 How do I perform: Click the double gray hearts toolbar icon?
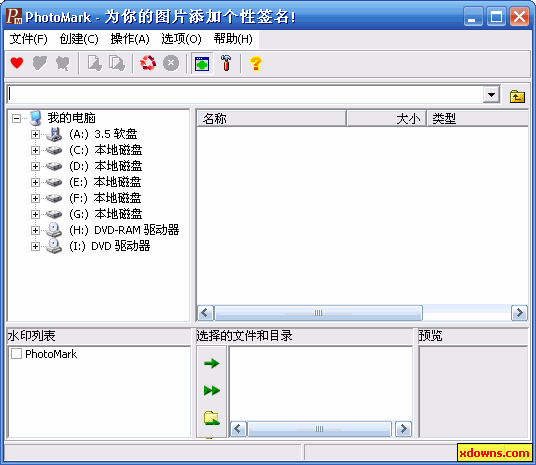(x=63, y=63)
